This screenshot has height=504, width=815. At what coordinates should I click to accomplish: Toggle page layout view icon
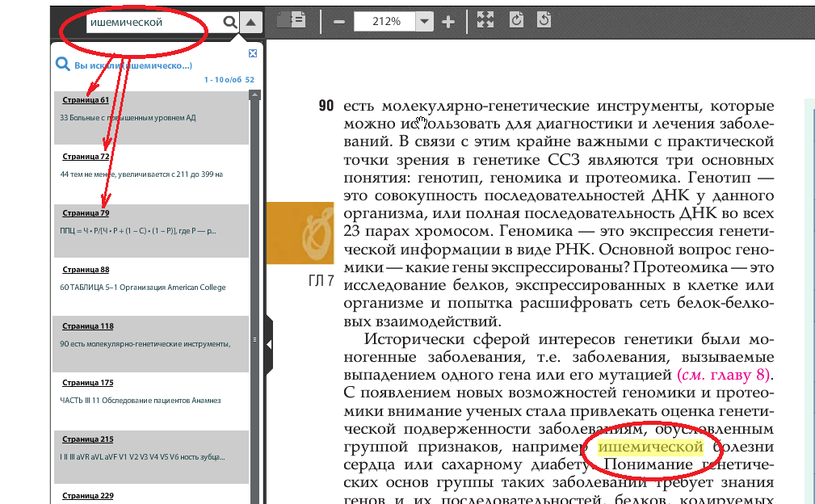tap(292, 20)
